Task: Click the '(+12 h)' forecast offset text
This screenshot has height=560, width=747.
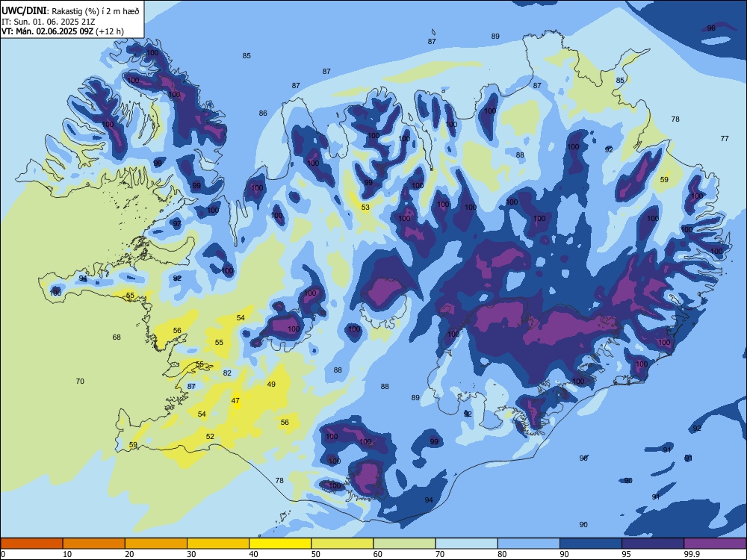Action: point(110,31)
